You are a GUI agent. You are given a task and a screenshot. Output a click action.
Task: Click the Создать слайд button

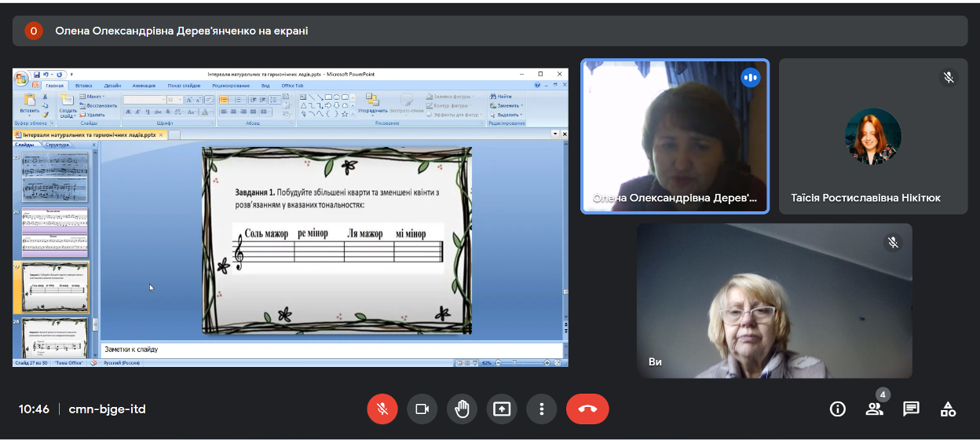tap(68, 110)
